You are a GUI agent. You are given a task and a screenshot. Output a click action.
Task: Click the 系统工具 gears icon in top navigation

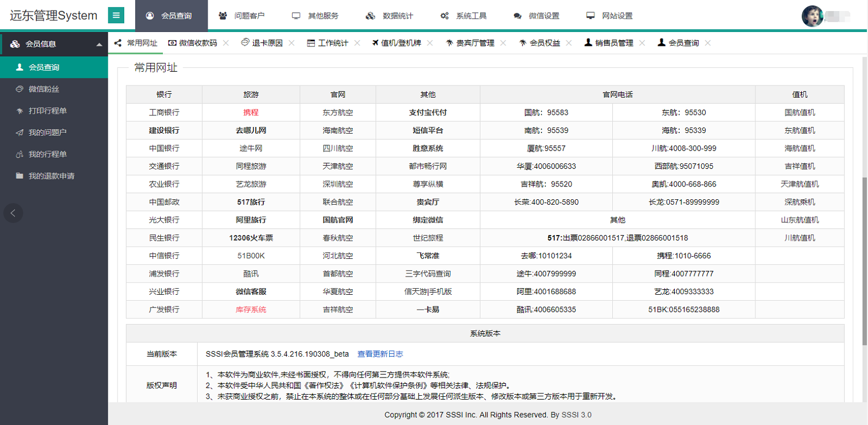[444, 16]
